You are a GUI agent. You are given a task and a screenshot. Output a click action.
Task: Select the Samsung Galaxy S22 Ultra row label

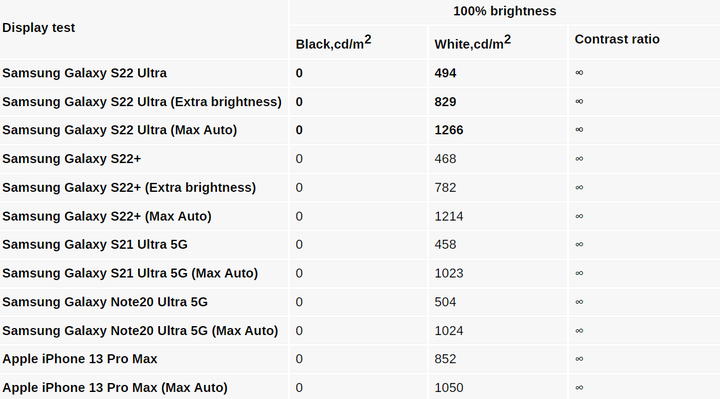(84, 73)
